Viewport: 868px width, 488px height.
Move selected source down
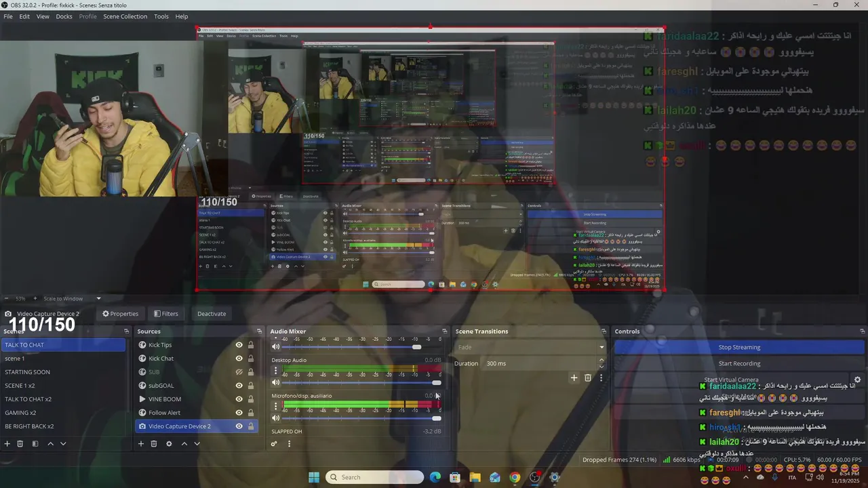tap(197, 444)
